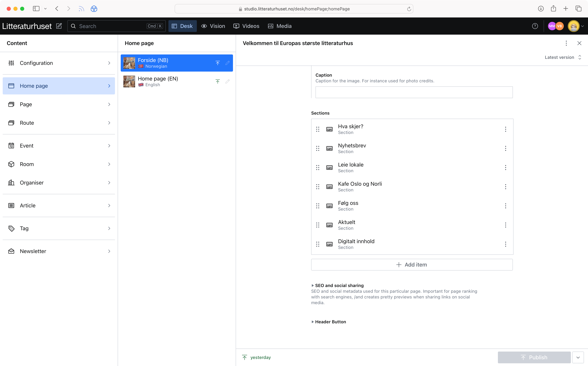Image resolution: width=588 pixels, height=366 pixels.
Task: Click the Caption text input field
Action: [414, 92]
